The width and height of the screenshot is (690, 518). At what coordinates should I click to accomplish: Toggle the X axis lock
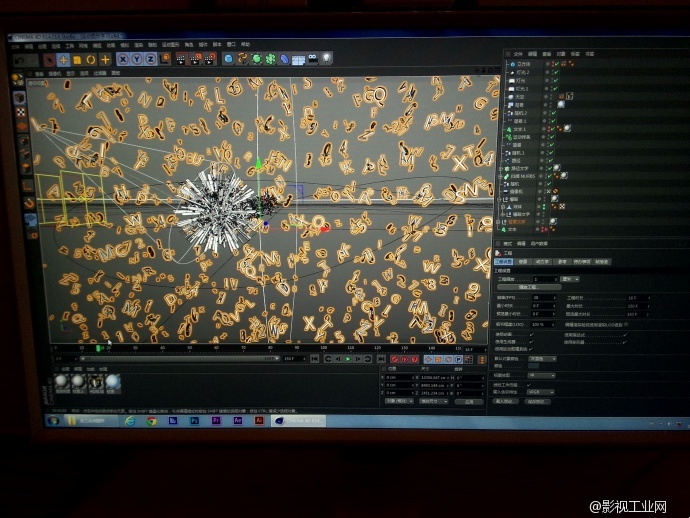123,59
